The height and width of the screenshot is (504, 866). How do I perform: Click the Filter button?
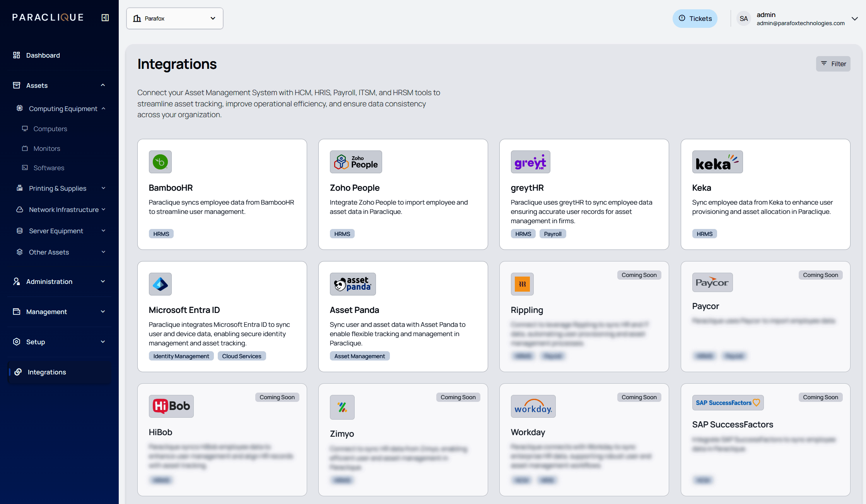833,64
